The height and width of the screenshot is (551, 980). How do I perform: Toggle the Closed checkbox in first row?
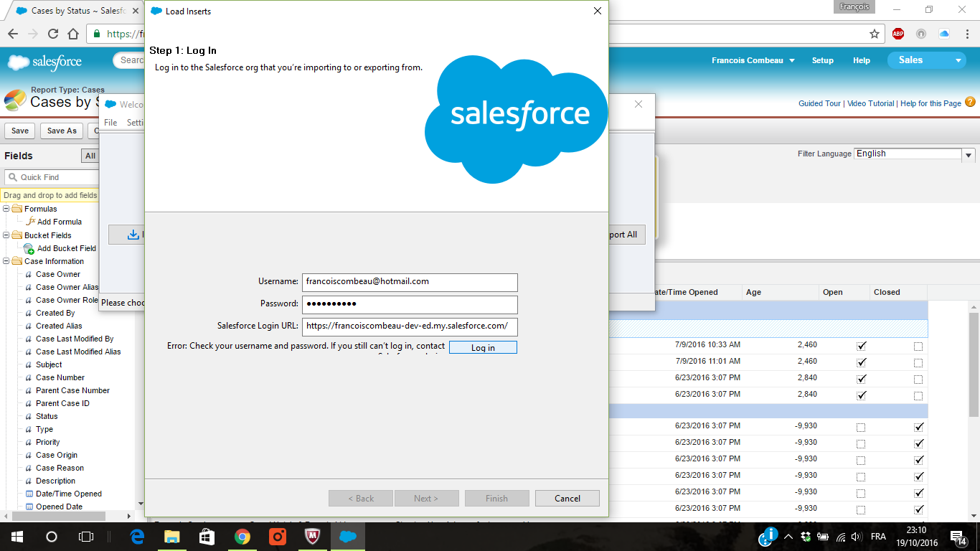click(x=918, y=345)
